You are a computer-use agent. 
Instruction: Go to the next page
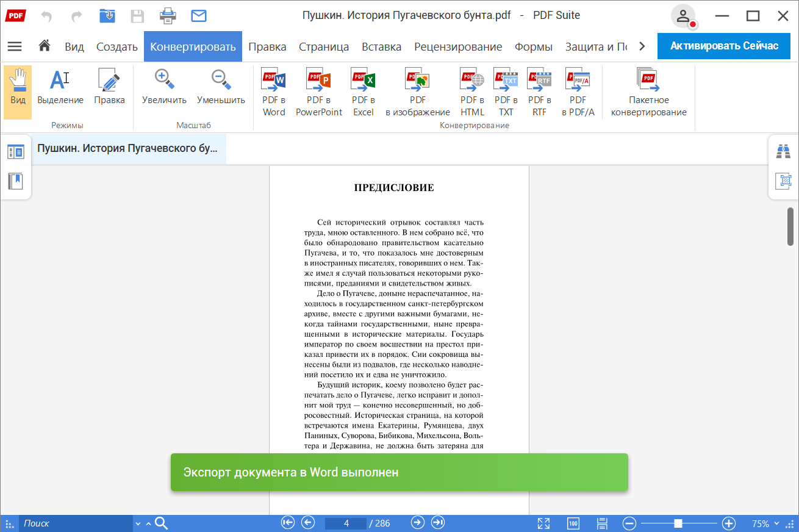(418, 523)
